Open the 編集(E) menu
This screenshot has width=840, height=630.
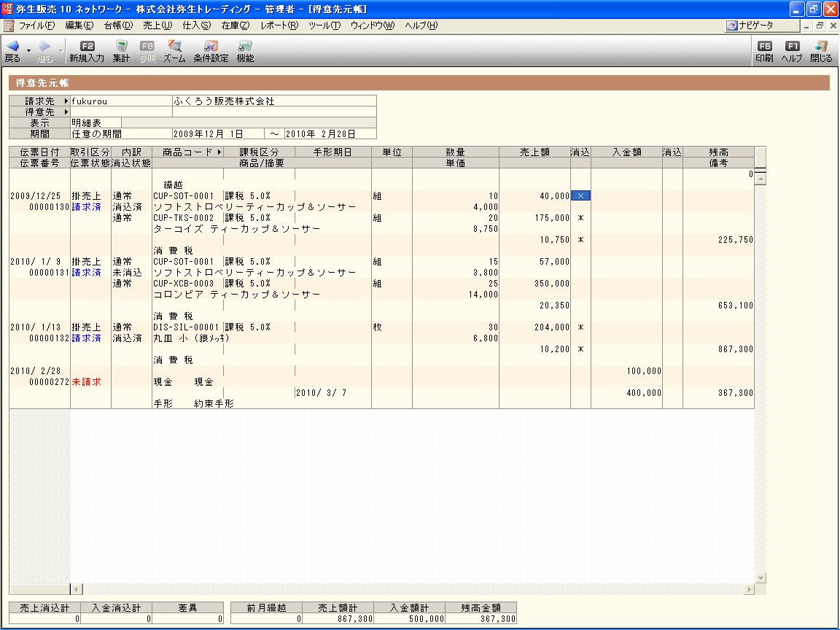[x=79, y=26]
